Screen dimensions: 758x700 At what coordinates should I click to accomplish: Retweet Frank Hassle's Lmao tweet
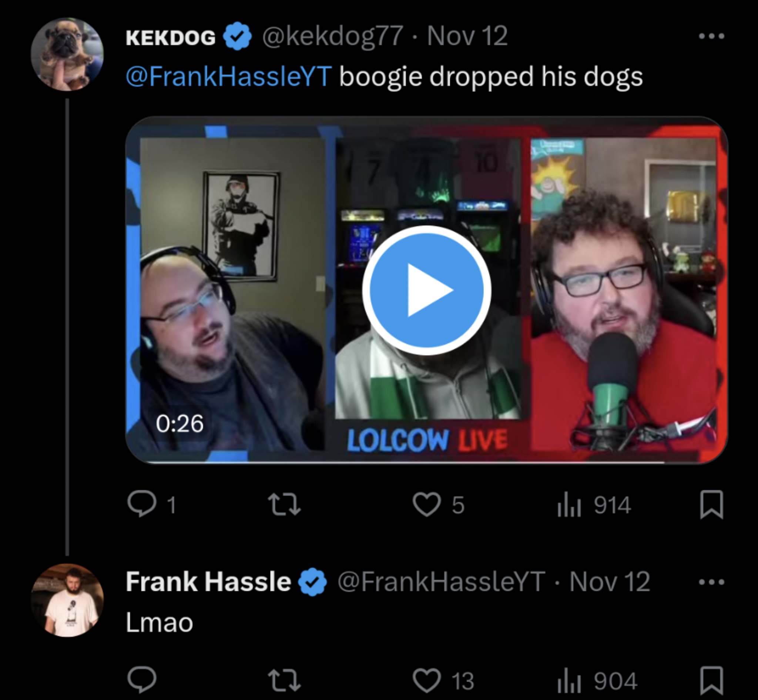pos(284,680)
